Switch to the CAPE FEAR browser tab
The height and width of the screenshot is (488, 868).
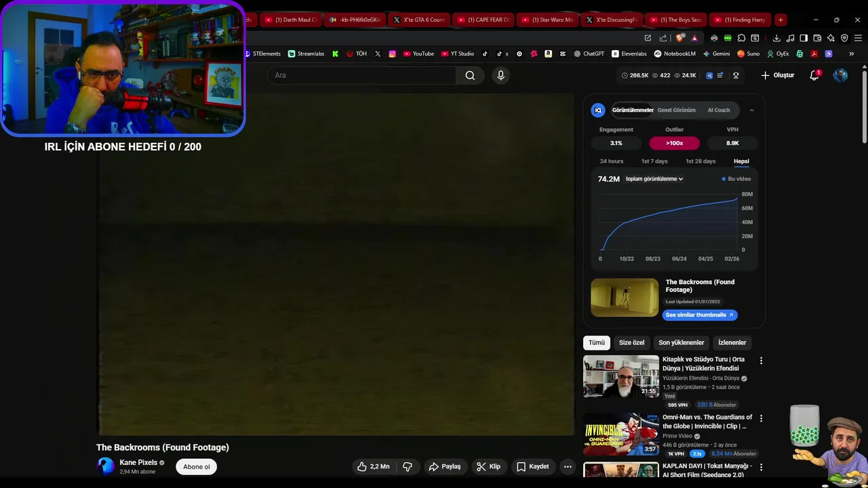pos(484,20)
